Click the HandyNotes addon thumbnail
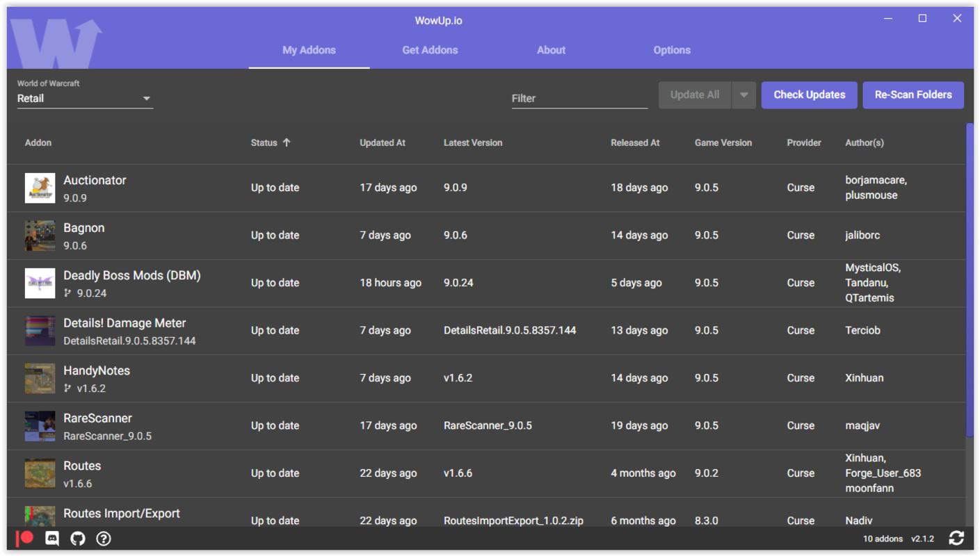Viewport: 980px width, 556px height. (x=40, y=378)
